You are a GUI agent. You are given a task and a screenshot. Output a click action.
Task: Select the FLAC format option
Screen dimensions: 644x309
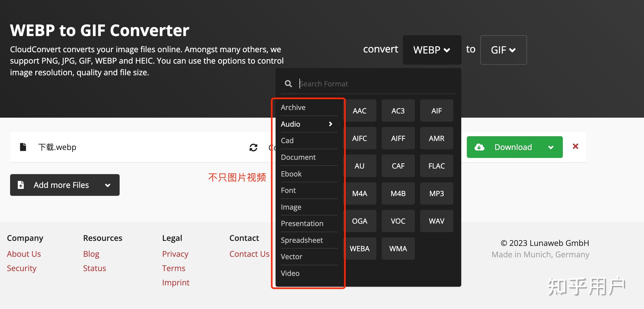pyautogui.click(x=436, y=166)
